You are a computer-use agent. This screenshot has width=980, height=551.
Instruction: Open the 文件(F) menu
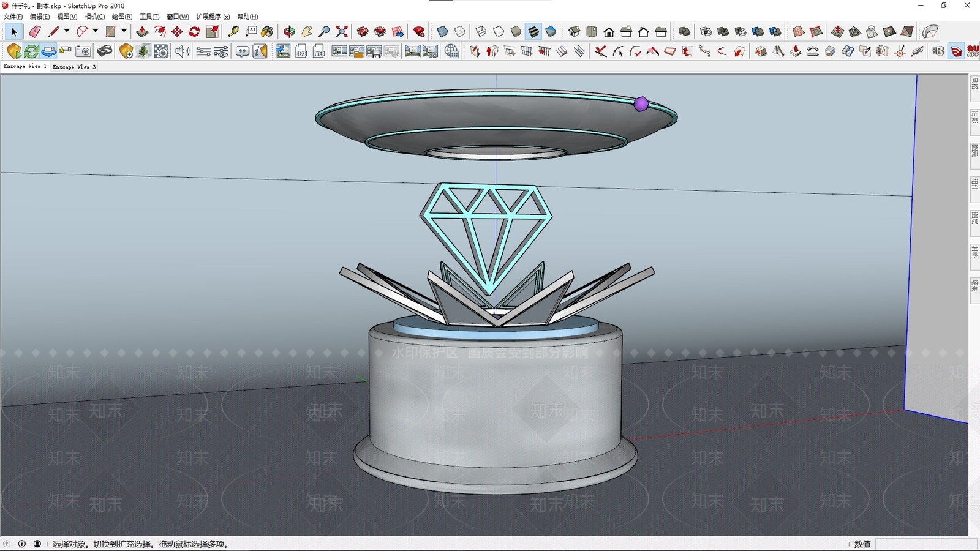pyautogui.click(x=13, y=17)
